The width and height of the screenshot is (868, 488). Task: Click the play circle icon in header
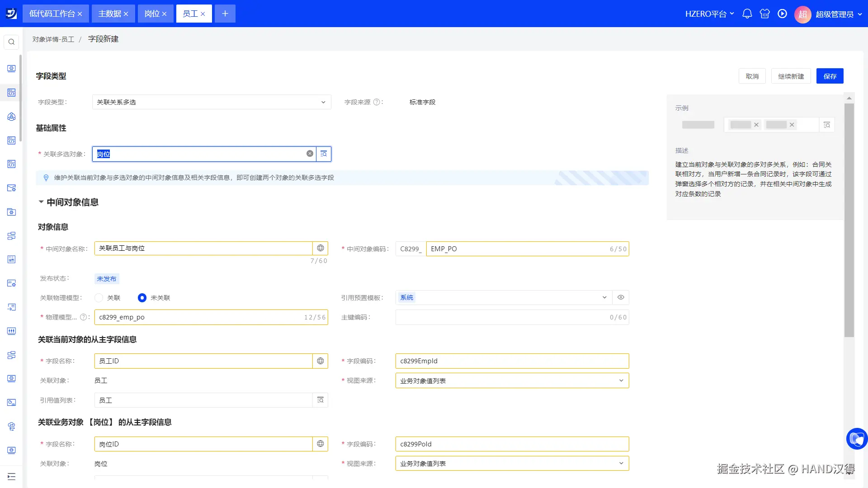[x=782, y=14]
